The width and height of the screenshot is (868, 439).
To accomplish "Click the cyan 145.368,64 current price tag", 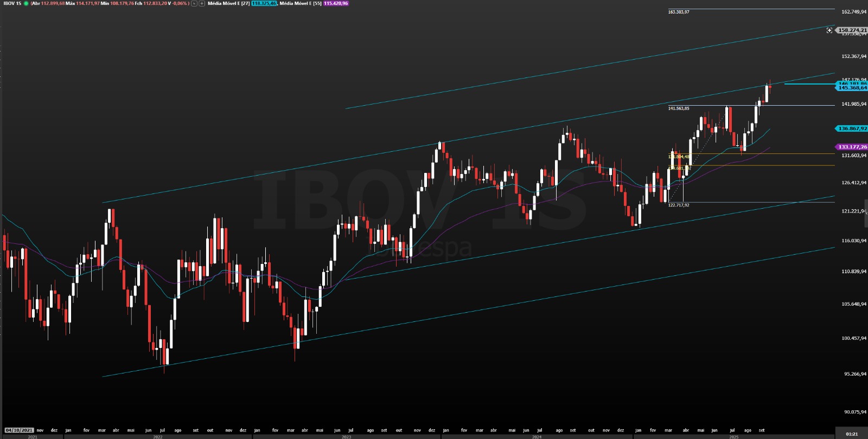I will pyautogui.click(x=852, y=88).
